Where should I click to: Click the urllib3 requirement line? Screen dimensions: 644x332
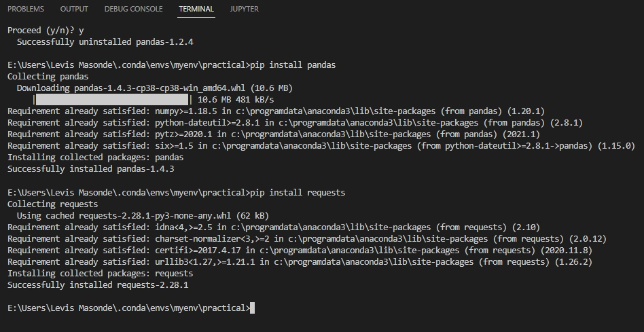pyautogui.click(x=300, y=262)
